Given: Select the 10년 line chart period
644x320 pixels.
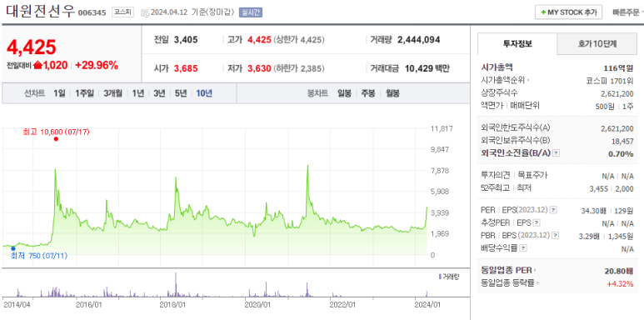Looking at the screenshot, I should 204,93.
